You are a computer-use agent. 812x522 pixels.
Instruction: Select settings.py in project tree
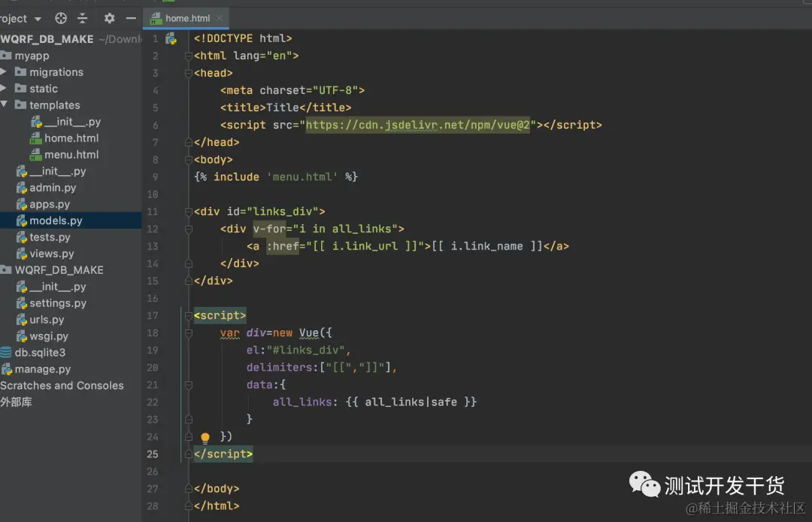(57, 303)
